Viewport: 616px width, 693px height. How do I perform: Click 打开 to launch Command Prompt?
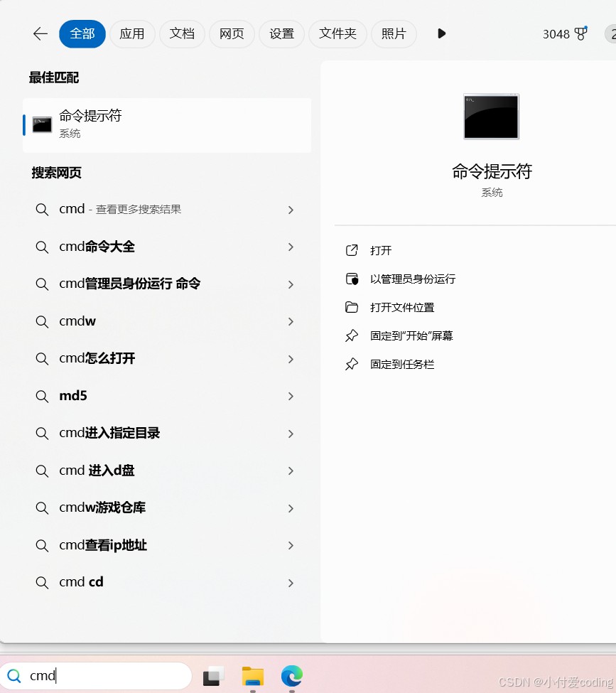tap(381, 251)
